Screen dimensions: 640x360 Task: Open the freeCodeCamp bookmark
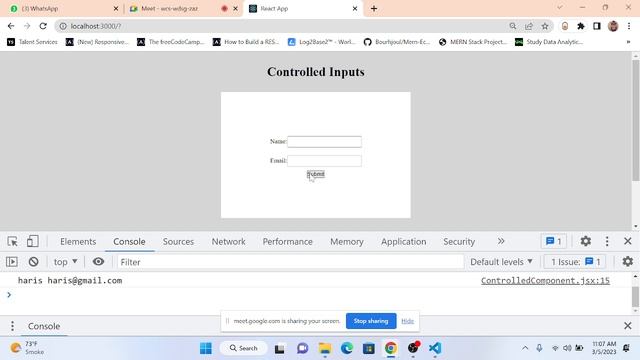(171, 42)
